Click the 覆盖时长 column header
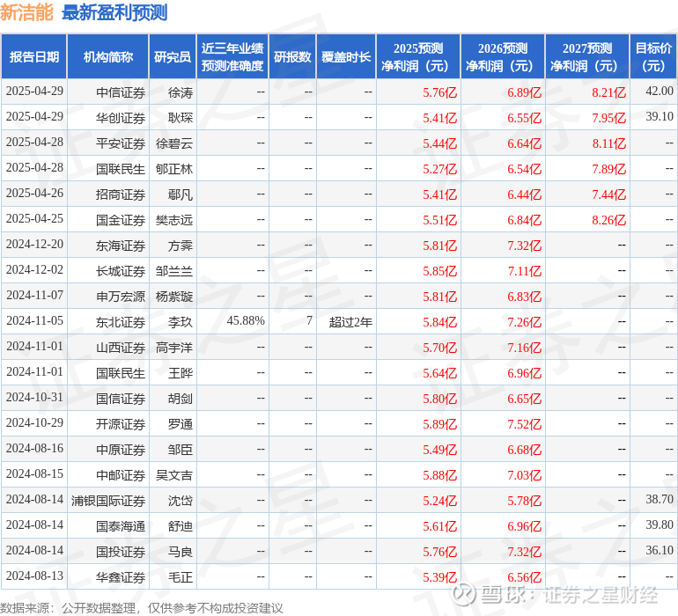The width and height of the screenshot is (678, 616). 346,56
